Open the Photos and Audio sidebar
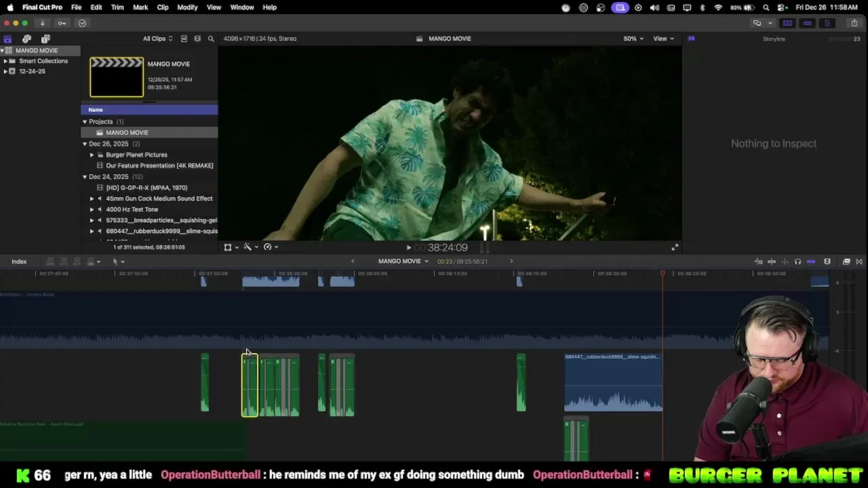Image resolution: width=868 pixels, height=488 pixels. [x=26, y=39]
